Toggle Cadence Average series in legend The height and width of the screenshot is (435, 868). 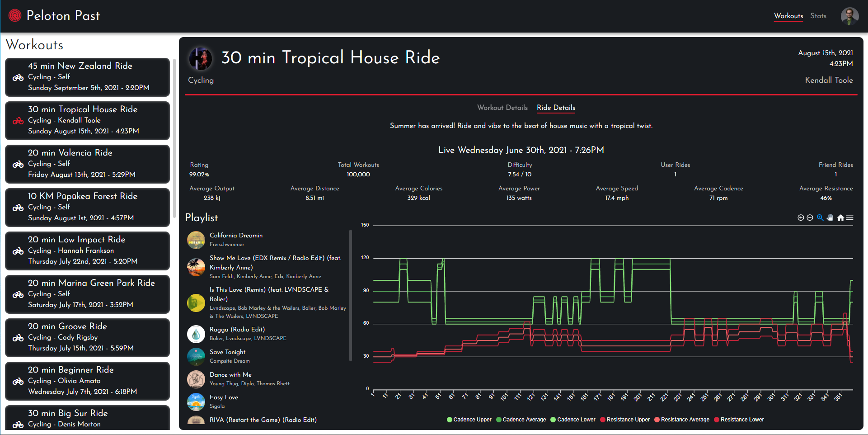tap(521, 420)
